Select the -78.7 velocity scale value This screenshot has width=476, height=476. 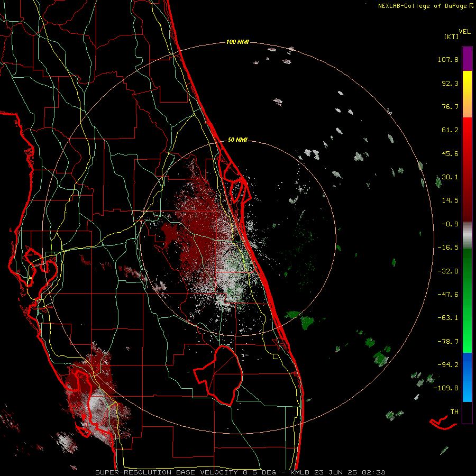tap(448, 342)
